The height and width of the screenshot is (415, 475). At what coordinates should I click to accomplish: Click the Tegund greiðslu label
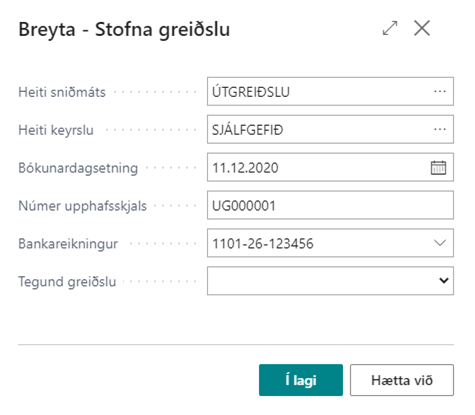pos(67,282)
